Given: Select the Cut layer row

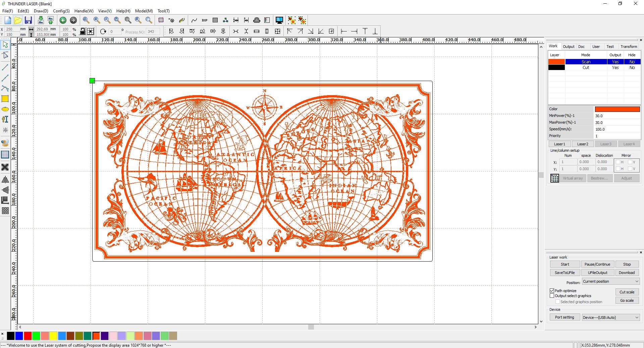Looking at the screenshot, I should coord(594,68).
